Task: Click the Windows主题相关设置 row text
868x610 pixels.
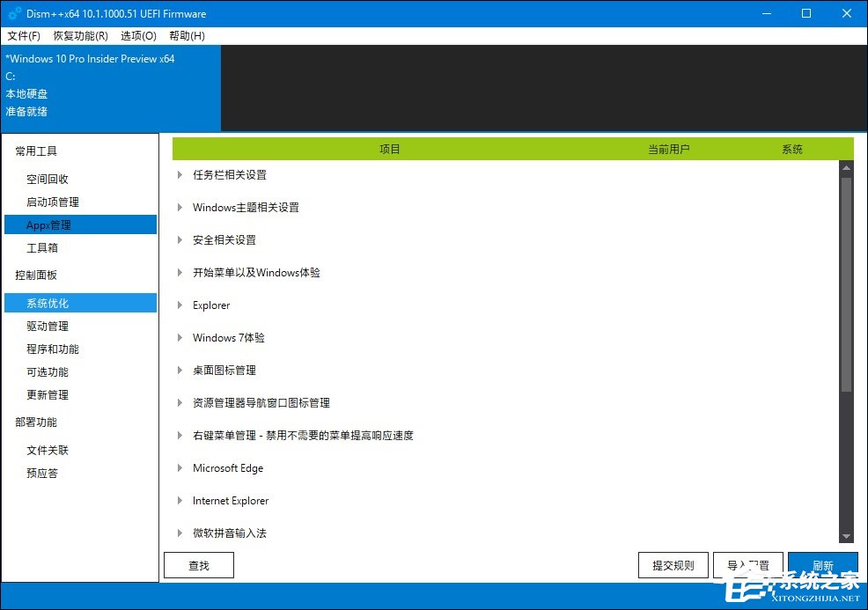Action: [x=246, y=208]
